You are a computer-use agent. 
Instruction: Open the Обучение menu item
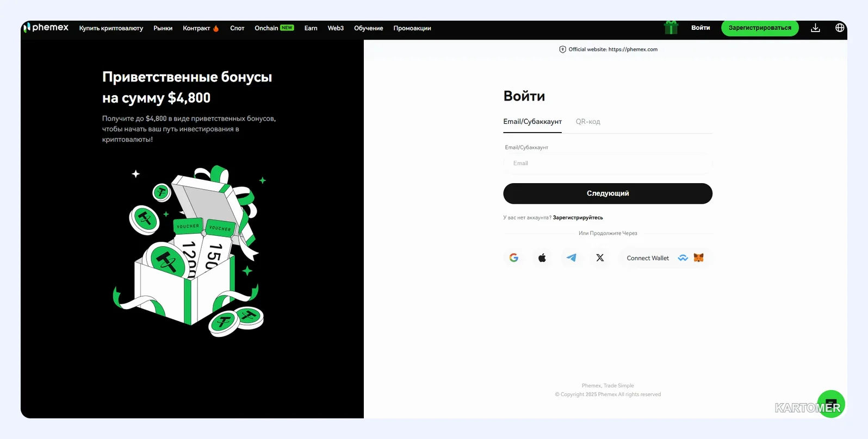pyautogui.click(x=369, y=28)
